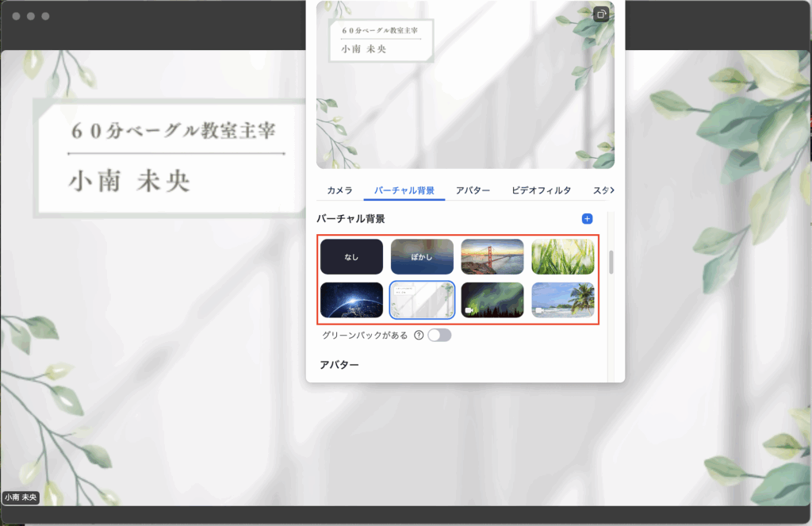812x526 pixels.
Task: Click the window fullscreen button
Action: [x=45, y=16]
